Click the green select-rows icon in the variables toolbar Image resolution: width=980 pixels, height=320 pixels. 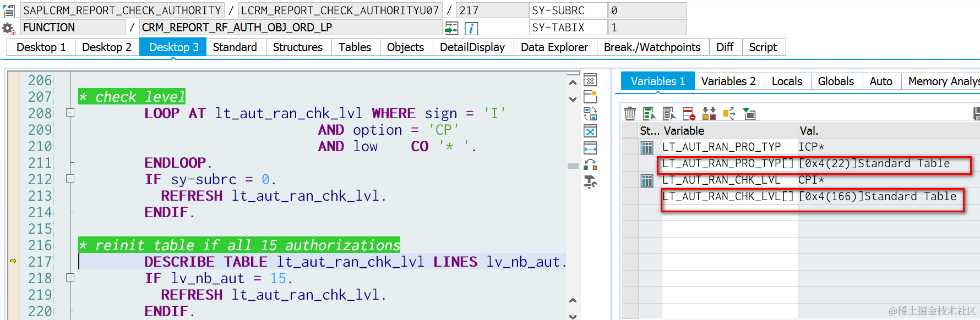(x=649, y=114)
